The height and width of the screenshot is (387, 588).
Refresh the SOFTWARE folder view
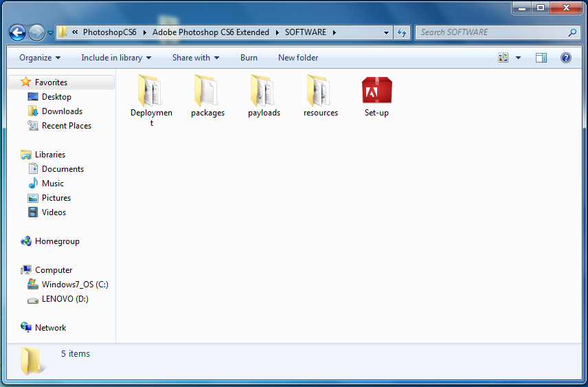click(402, 33)
